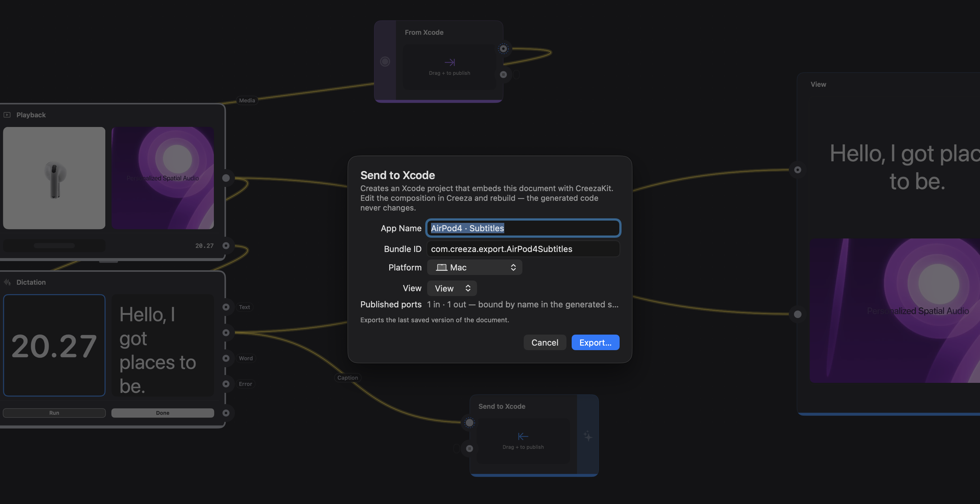
Task: Click the Exports the last saved version note
Action: point(435,320)
